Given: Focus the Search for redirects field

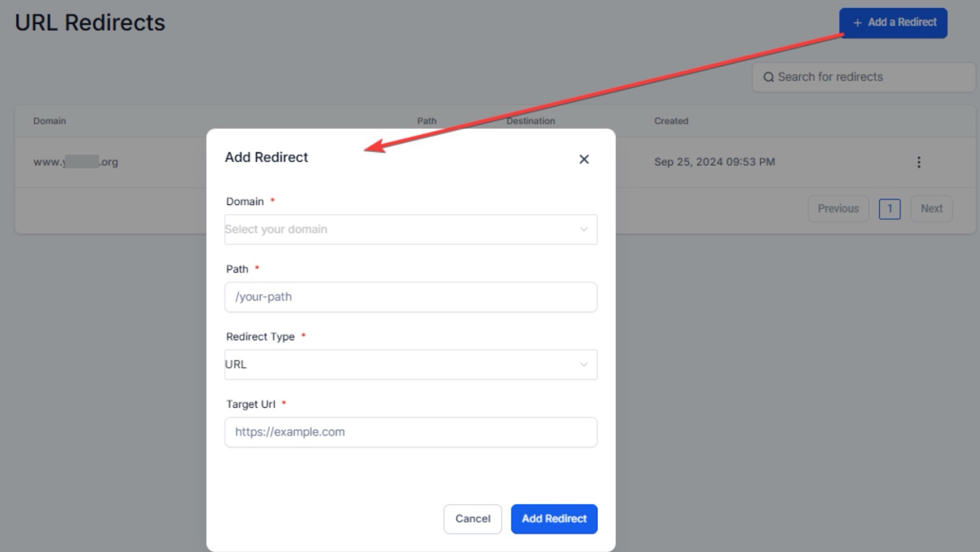Looking at the screenshot, I should [868, 77].
